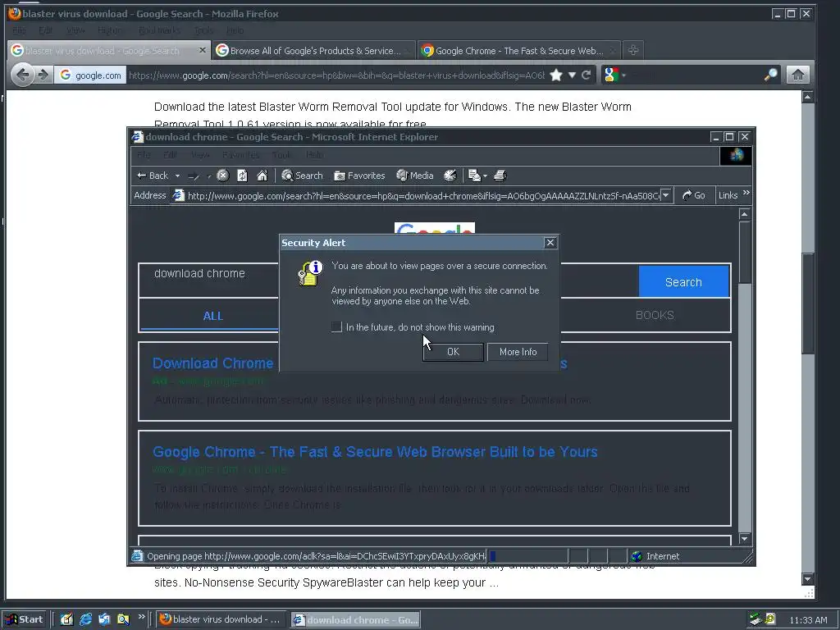The image size is (840, 630).
Task: Click the IE History icon
Action: coord(450,176)
